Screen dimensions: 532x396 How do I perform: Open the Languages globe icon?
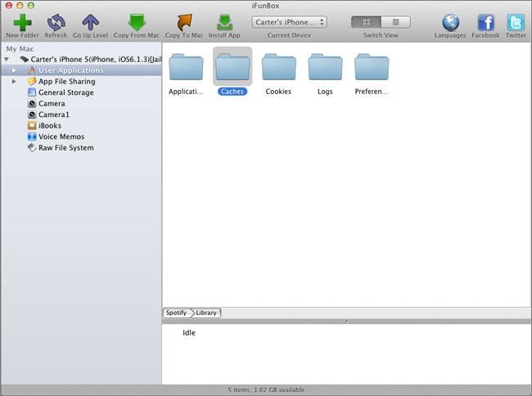pyautogui.click(x=450, y=22)
